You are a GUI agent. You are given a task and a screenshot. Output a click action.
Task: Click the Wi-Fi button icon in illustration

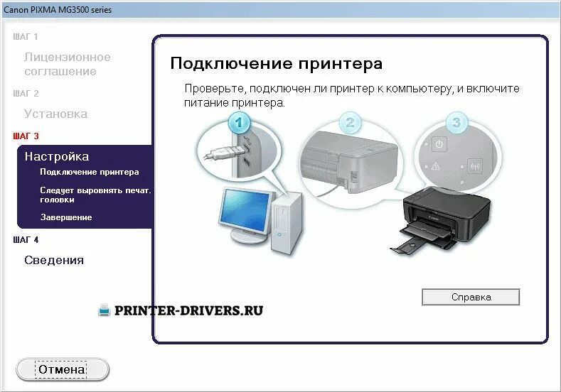pyautogui.click(x=475, y=166)
